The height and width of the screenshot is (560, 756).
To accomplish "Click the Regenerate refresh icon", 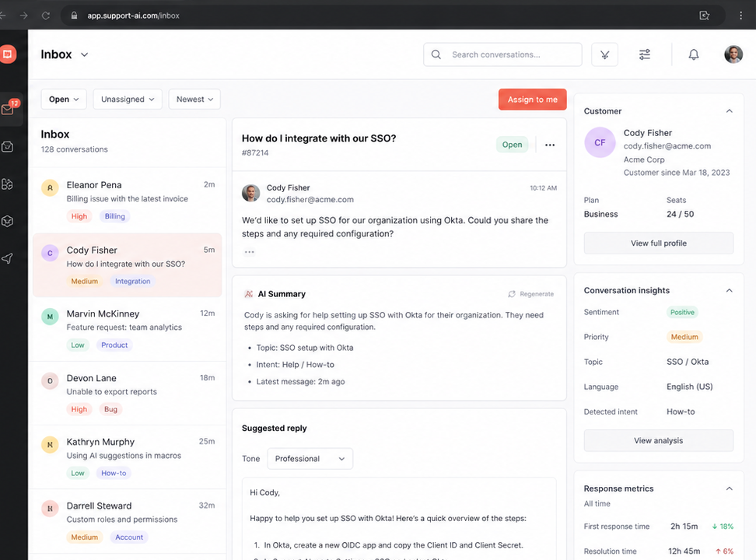I will 512,294.
